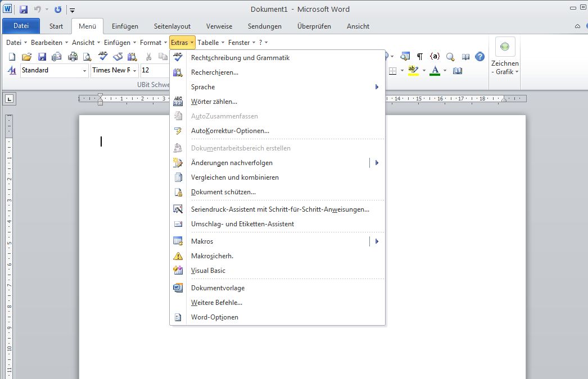Choose Vergleichen und kombinieren
The width and height of the screenshot is (588, 379).
point(277,177)
